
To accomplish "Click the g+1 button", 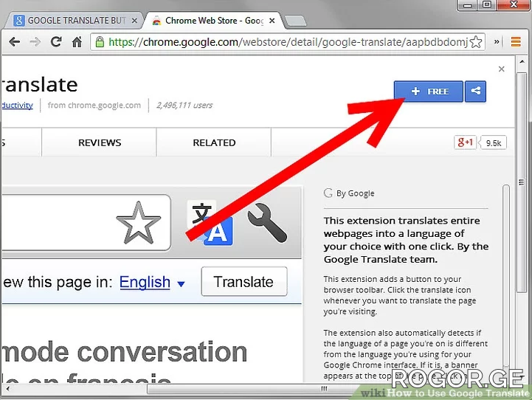I will click(465, 142).
